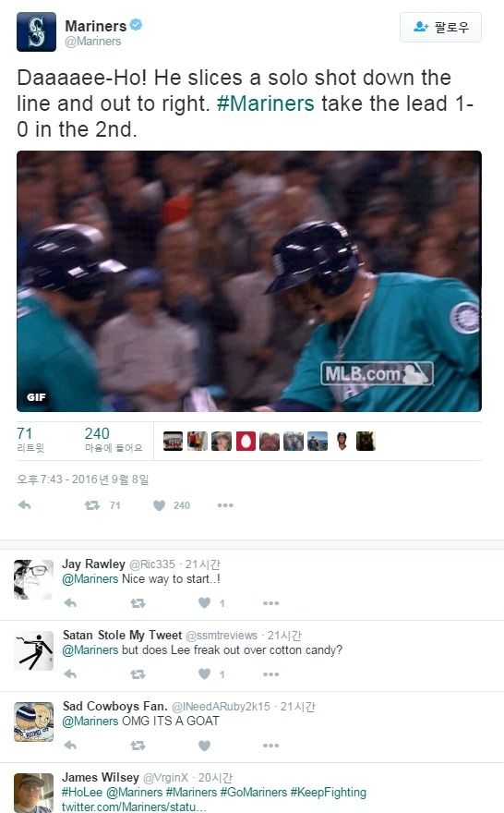The width and height of the screenshot is (504, 813).
Task: Play the MLB.com GIF of the player
Action: coord(249,281)
